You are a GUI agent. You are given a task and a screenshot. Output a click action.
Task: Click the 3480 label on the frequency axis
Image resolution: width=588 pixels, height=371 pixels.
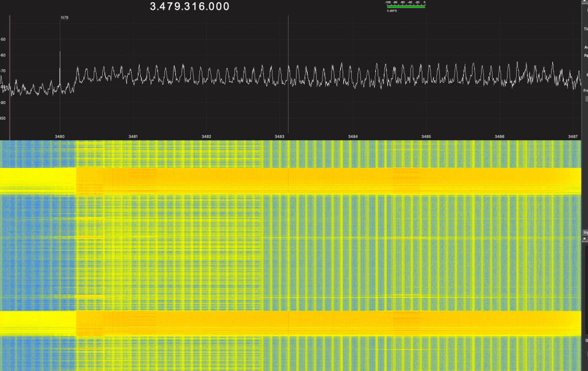pyautogui.click(x=60, y=136)
